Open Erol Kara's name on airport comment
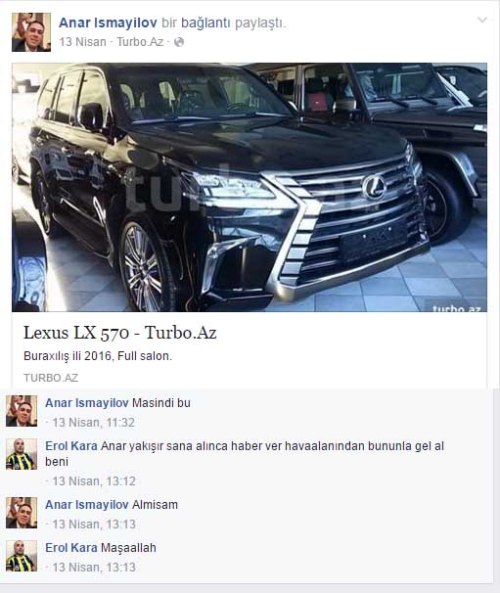The width and height of the screenshot is (500, 593). (71, 446)
